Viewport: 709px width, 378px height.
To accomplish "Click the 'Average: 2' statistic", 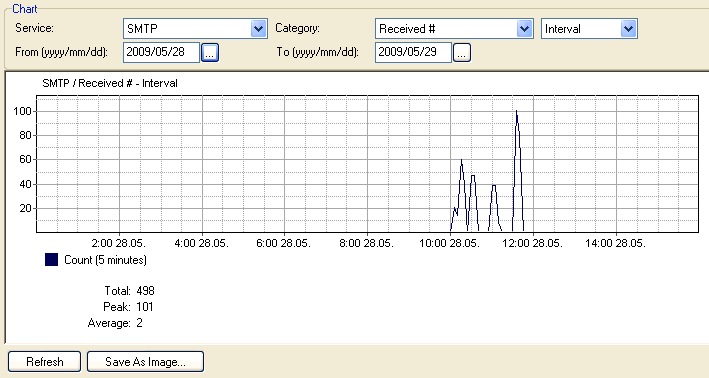I will pos(115,323).
